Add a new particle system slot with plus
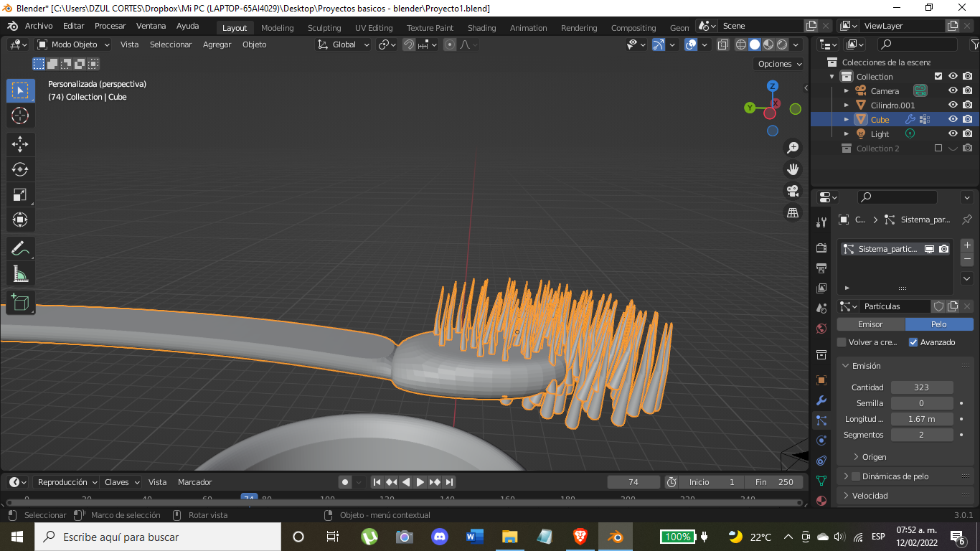This screenshot has height=551, width=980. click(967, 245)
